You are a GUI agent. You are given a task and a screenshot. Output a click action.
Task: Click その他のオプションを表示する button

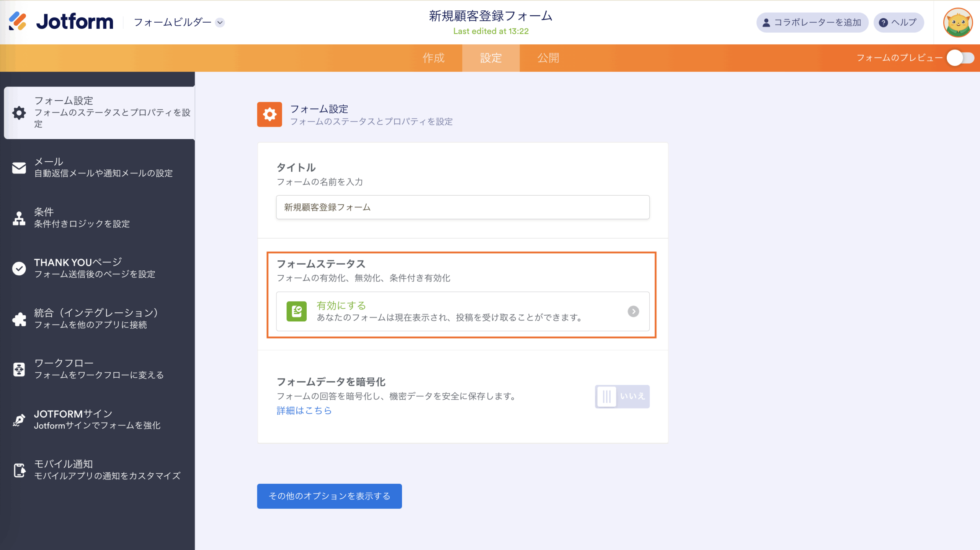(x=329, y=496)
